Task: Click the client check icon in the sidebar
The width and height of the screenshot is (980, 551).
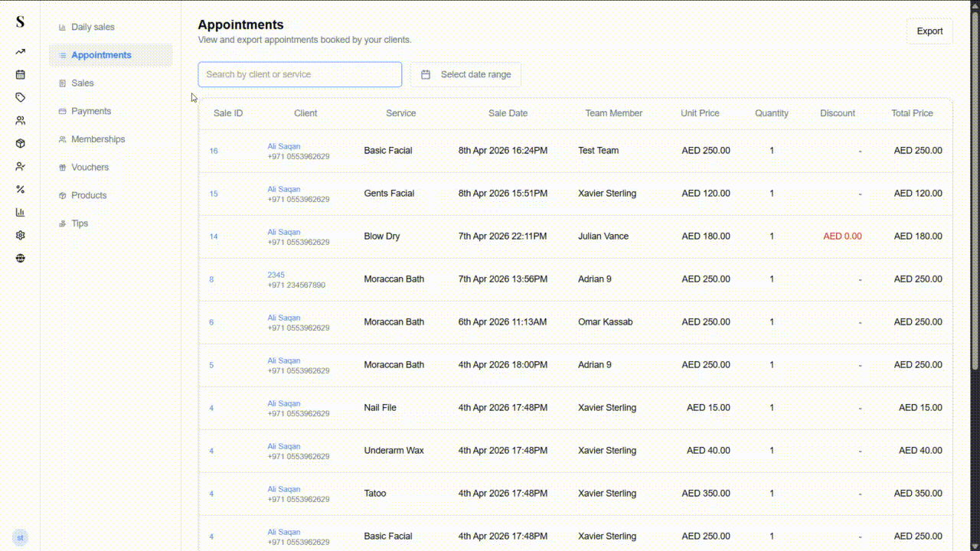Action: coord(19,166)
